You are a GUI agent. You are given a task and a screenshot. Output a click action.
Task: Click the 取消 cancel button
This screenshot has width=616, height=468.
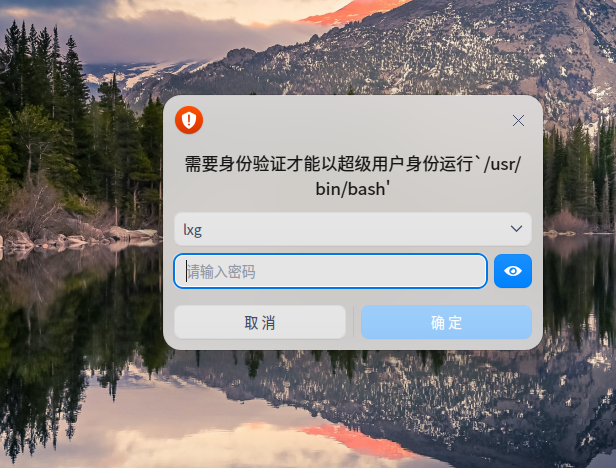[x=260, y=322]
